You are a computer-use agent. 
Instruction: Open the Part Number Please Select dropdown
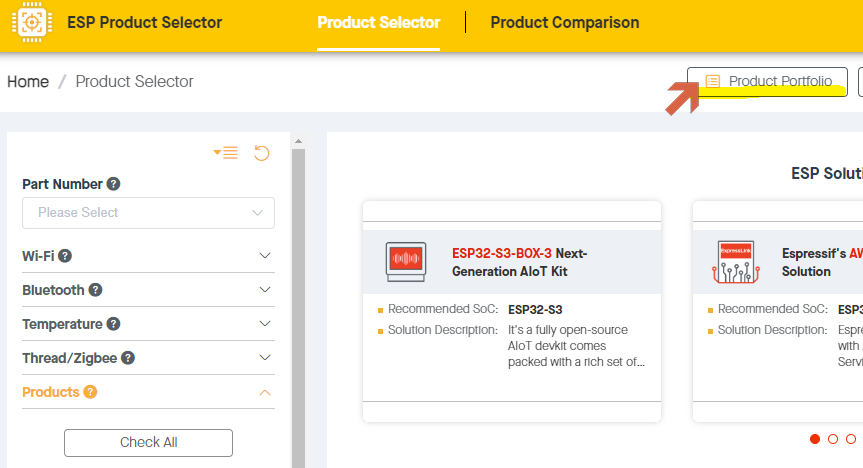[x=149, y=213]
